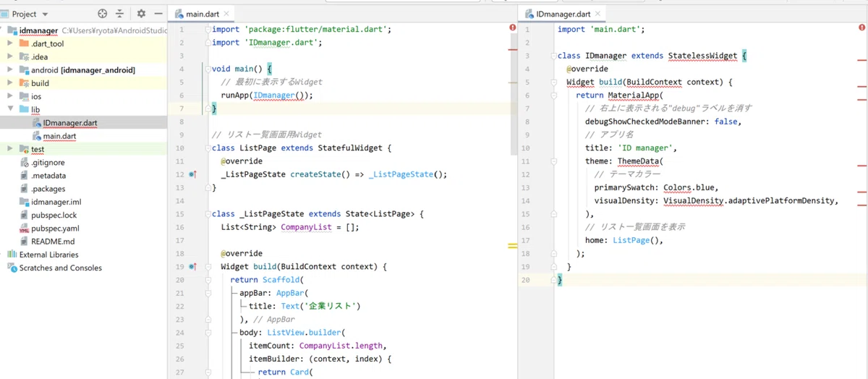The image size is (868, 379).
Task: Fold the main() function at line 4
Action: pos(208,69)
